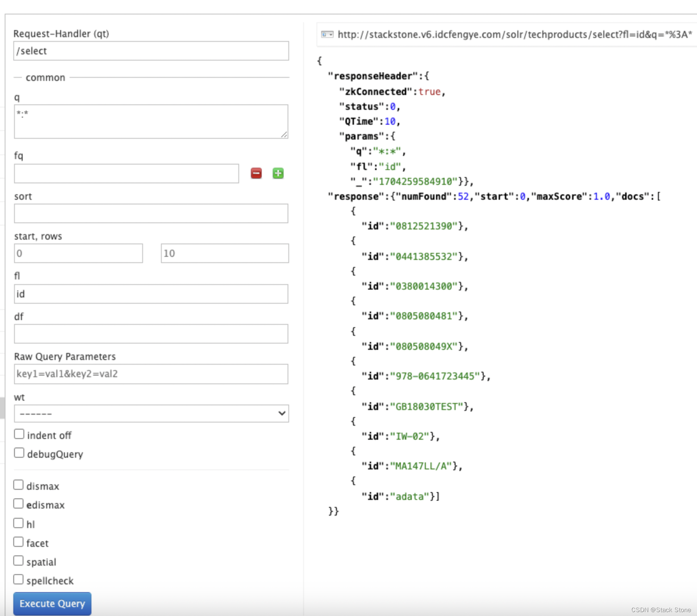Click the id value "IW-02"

coord(410,436)
